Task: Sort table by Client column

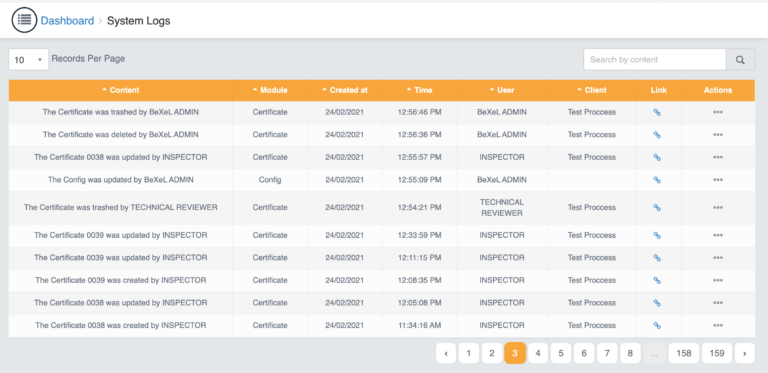Action: click(x=592, y=90)
